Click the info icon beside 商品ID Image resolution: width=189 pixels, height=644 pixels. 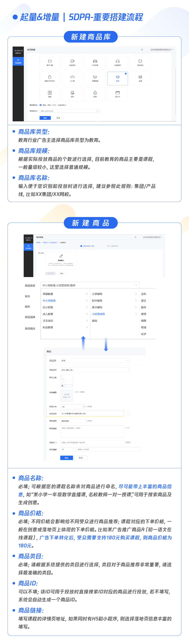coord(56,443)
